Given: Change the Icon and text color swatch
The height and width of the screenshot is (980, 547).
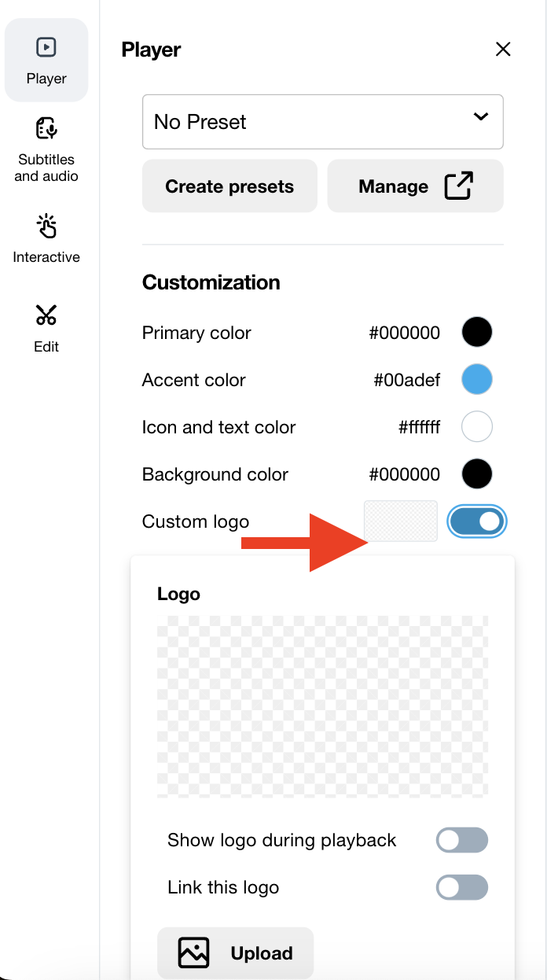Looking at the screenshot, I should tap(477, 427).
